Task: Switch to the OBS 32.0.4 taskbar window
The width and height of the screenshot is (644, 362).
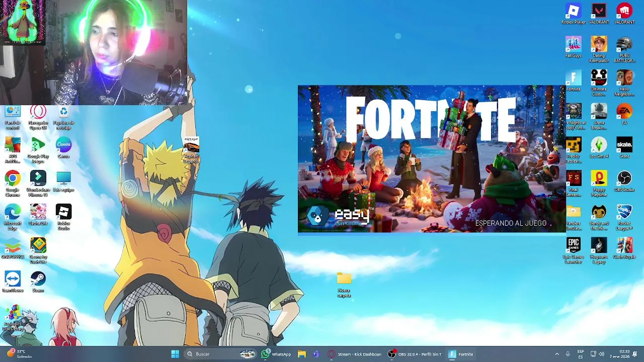Action: [415, 354]
